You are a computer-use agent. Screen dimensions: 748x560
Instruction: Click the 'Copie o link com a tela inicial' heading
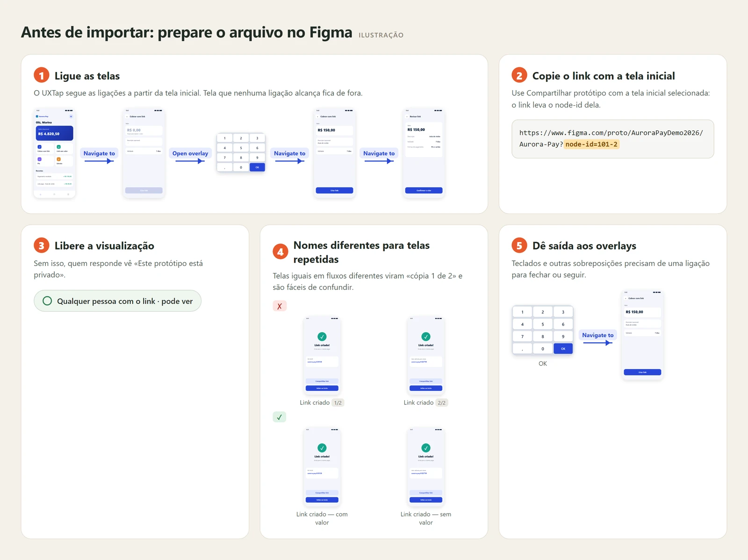point(604,76)
